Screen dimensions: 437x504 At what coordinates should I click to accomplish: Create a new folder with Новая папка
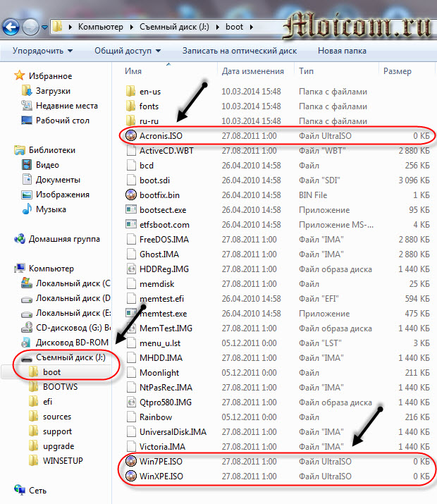tap(342, 51)
